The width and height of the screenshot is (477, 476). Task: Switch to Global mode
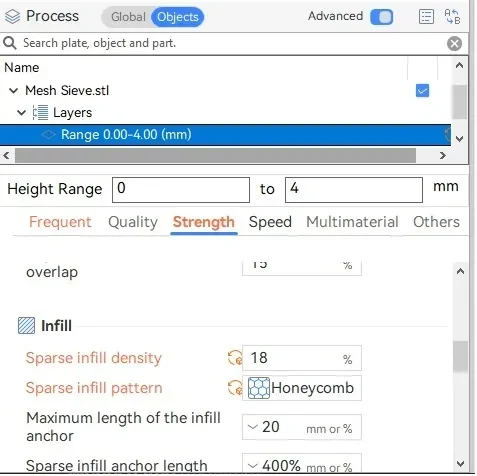click(x=128, y=17)
